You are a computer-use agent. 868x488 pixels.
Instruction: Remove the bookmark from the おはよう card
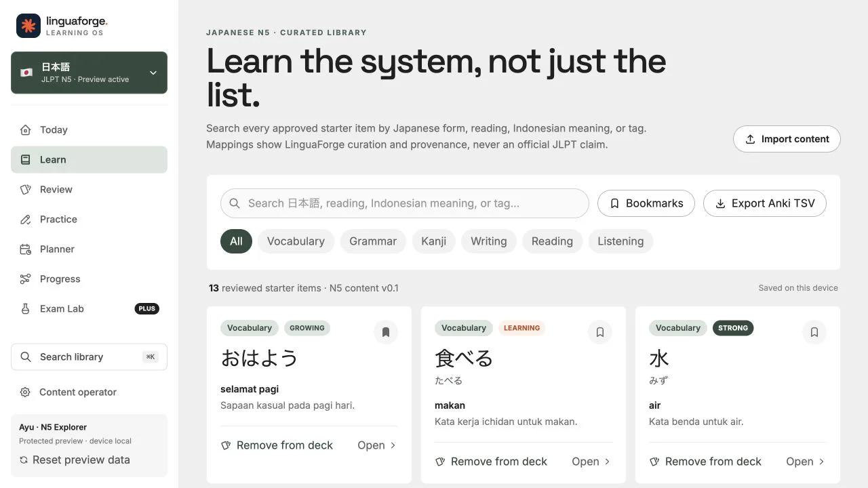point(386,332)
